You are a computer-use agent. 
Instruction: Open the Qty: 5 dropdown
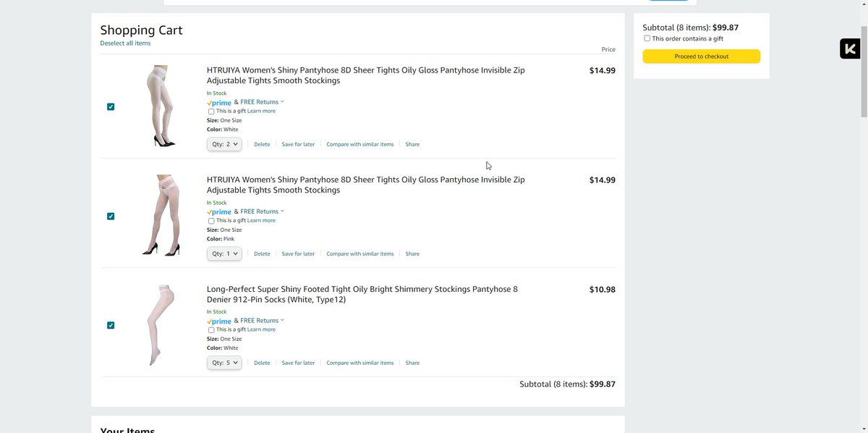pyautogui.click(x=224, y=362)
